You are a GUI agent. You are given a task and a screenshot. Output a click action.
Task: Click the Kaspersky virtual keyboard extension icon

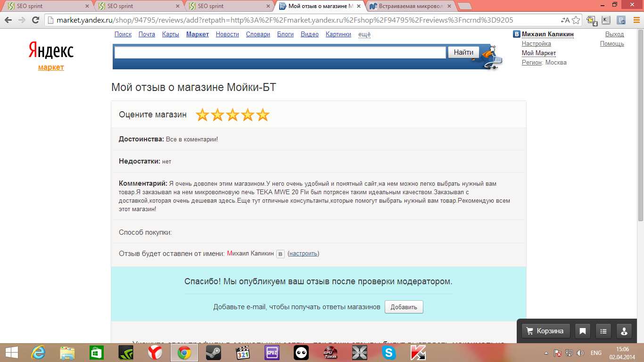[606, 20]
